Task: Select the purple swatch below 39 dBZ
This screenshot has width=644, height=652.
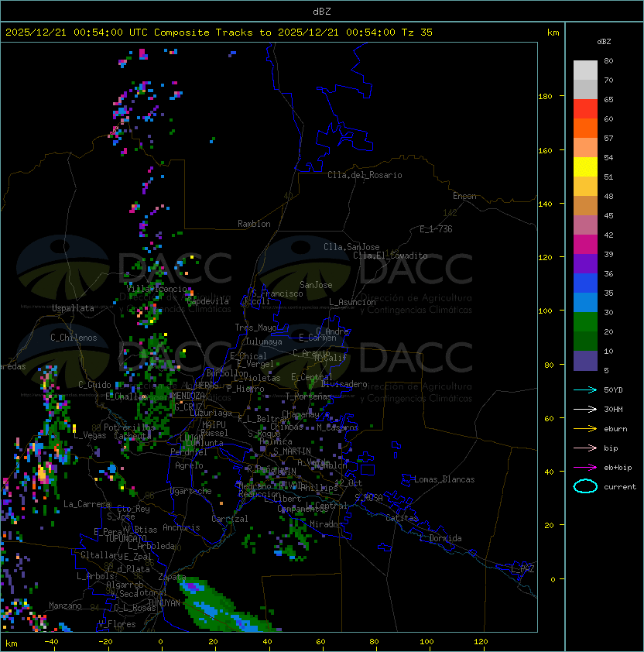Action: (x=585, y=264)
